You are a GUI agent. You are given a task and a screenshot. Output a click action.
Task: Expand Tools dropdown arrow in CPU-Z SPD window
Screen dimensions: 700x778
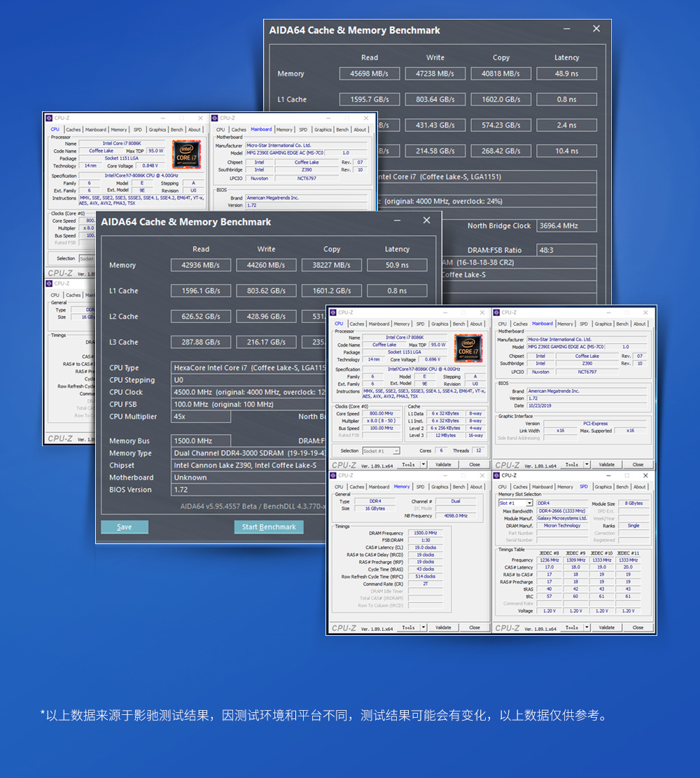pos(587,627)
